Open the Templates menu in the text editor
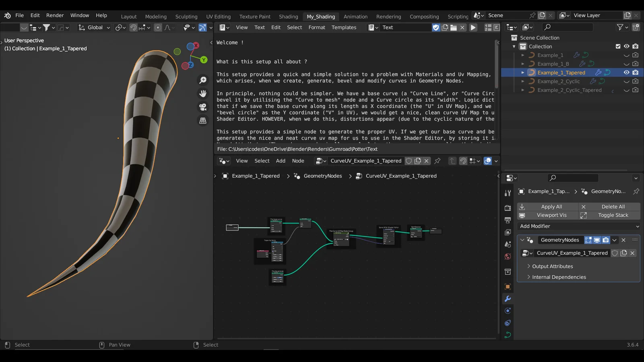 pyautogui.click(x=344, y=27)
